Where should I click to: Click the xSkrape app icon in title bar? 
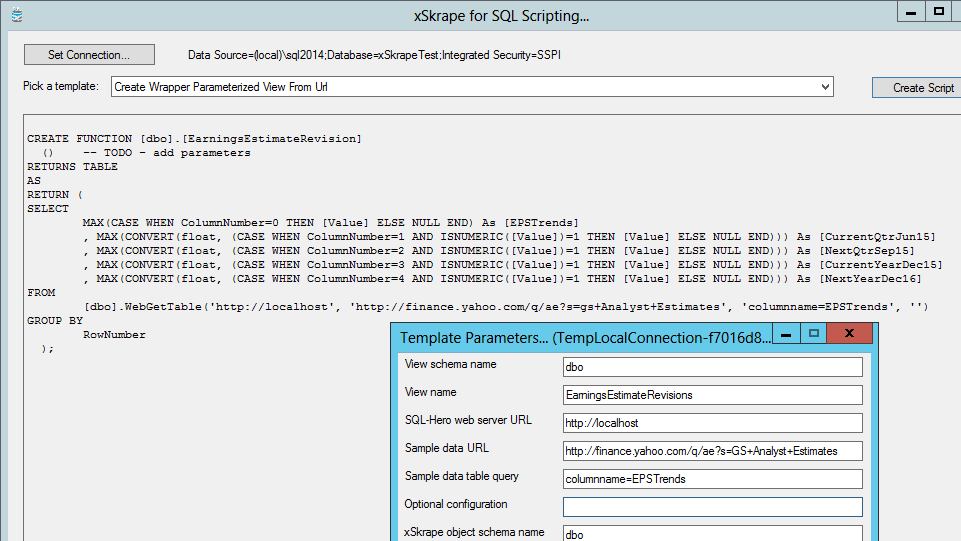point(17,15)
